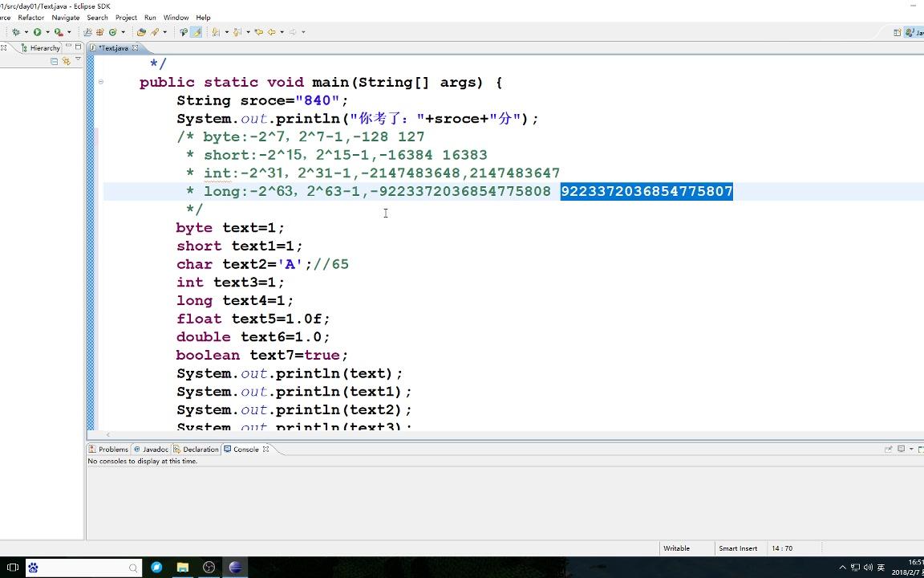Open the Run menu
The image size is (924, 578).
point(150,18)
